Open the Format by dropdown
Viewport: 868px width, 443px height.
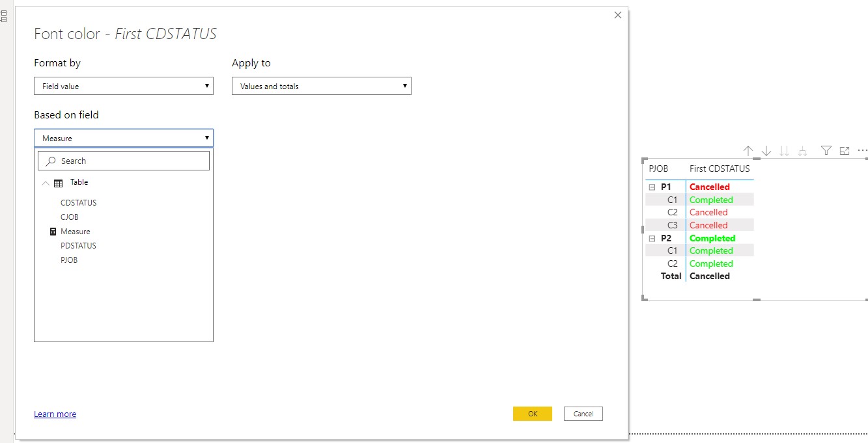point(124,86)
